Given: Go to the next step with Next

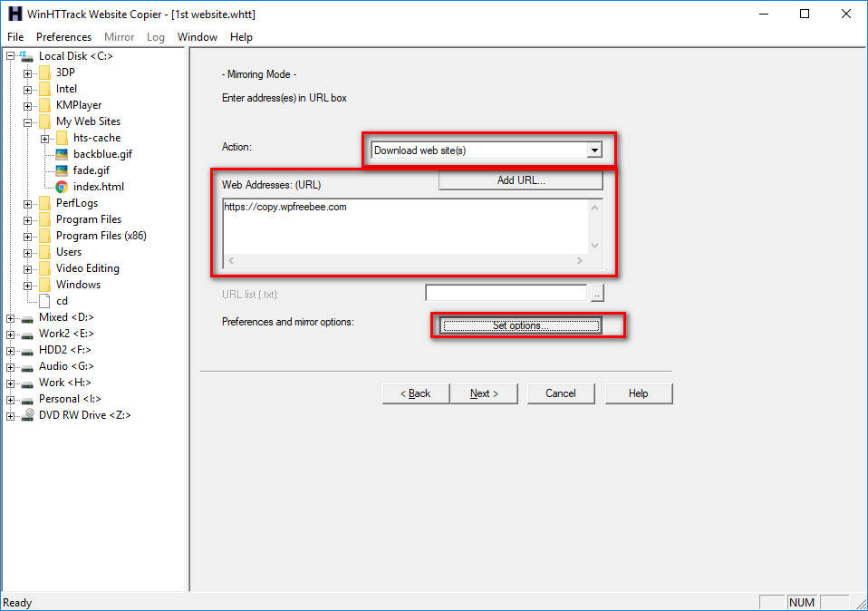Looking at the screenshot, I should pyautogui.click(x=484, y=393).
